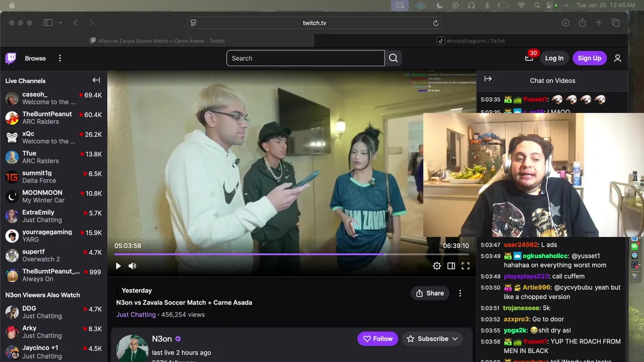Open the N3on channel avatar
The width and height of the screenshot is (644, 362).
(132, 348)
